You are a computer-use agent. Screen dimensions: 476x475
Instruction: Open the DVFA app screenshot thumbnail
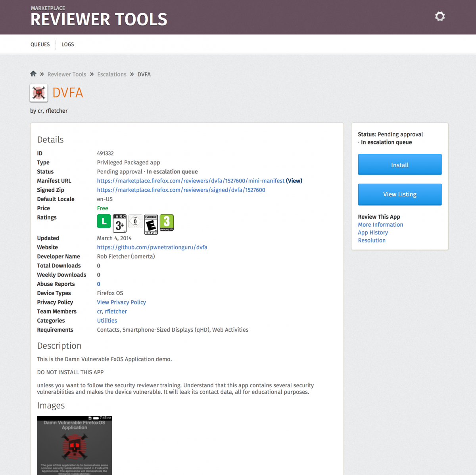75,445
